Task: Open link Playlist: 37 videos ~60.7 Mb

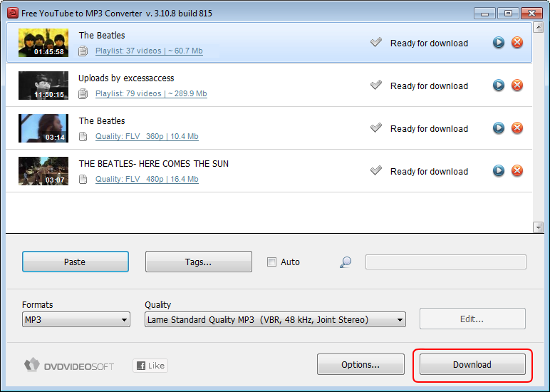Action: (x=149, y=51)
